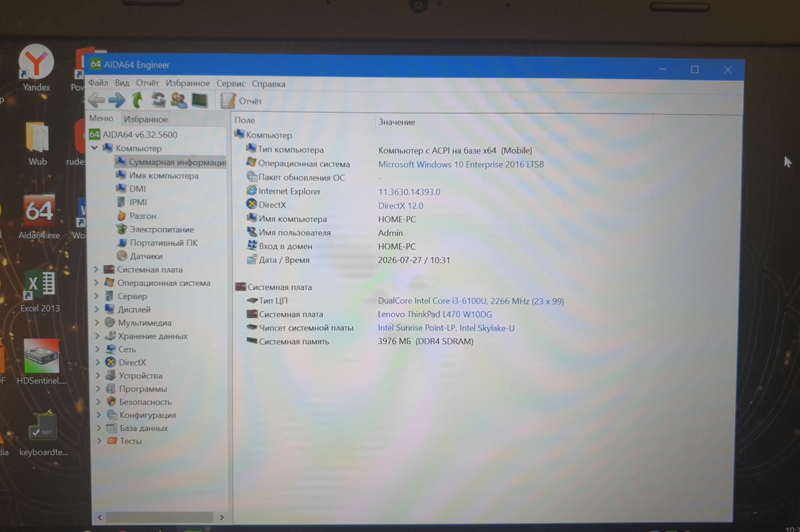800x532 pixels.
Task: Collapse the Компьютер tree node
Action: point(95,148)
